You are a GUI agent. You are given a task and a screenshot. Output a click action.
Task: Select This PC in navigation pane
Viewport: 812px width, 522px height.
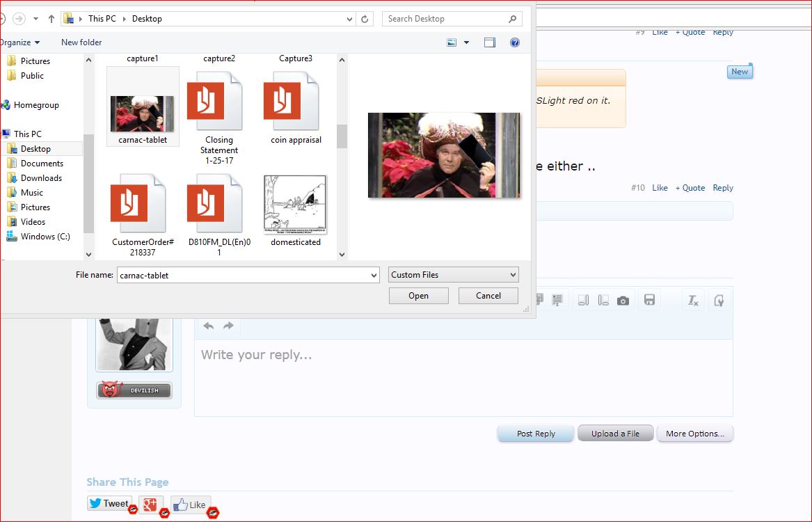[x=27, y=134]
